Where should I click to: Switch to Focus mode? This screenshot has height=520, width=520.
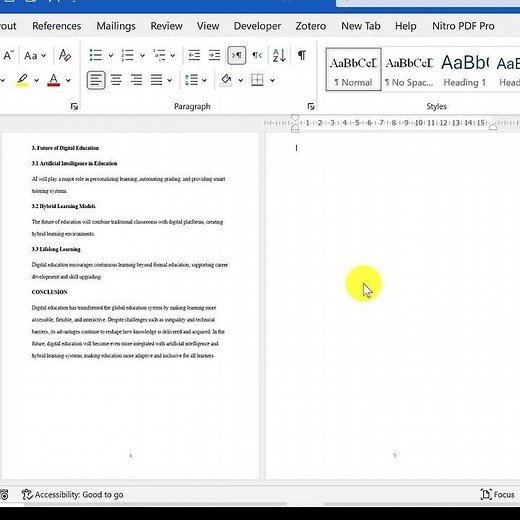pos(497,495)
